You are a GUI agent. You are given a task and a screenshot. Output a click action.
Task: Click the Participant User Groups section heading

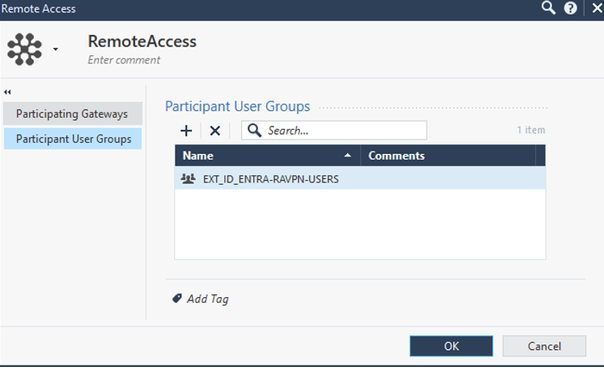tap(237, 106)
